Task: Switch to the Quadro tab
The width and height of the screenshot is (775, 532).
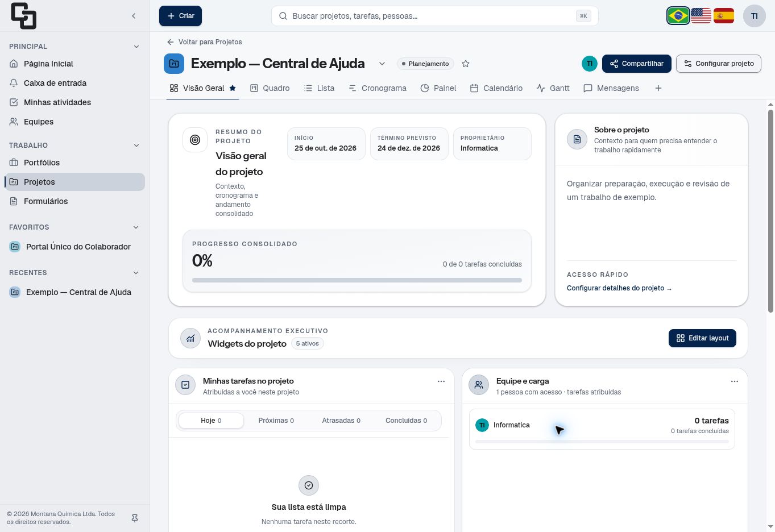Action: pyautogui.click(x=270, y=88)
